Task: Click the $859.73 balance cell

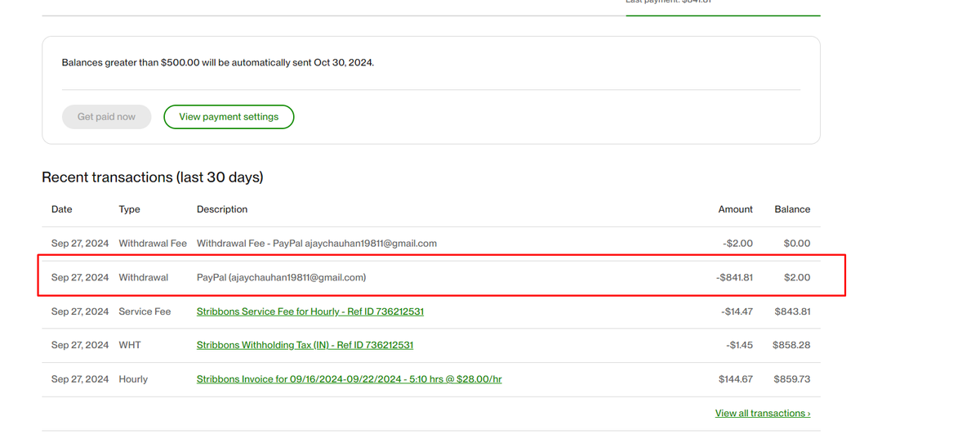Action: pyautogui.click(x=791, y=379)
